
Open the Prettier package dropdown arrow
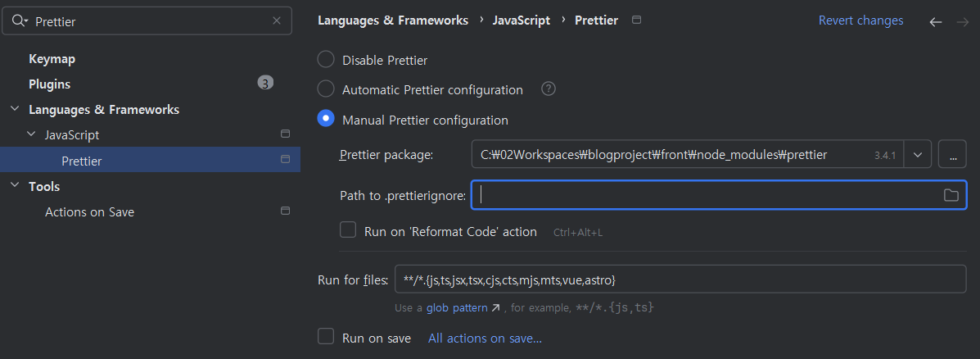coord(919,154)
